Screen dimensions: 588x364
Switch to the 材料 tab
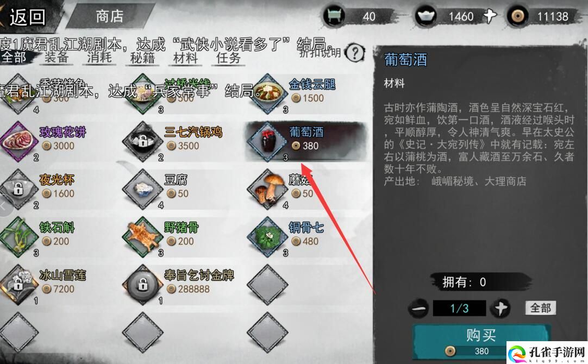coord(185,58)
